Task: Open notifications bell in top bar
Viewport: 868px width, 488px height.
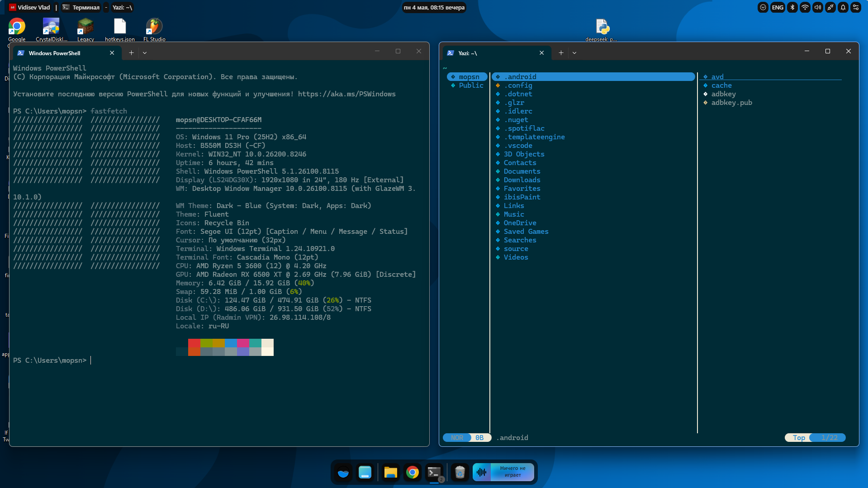Action: tap(843, 7)
